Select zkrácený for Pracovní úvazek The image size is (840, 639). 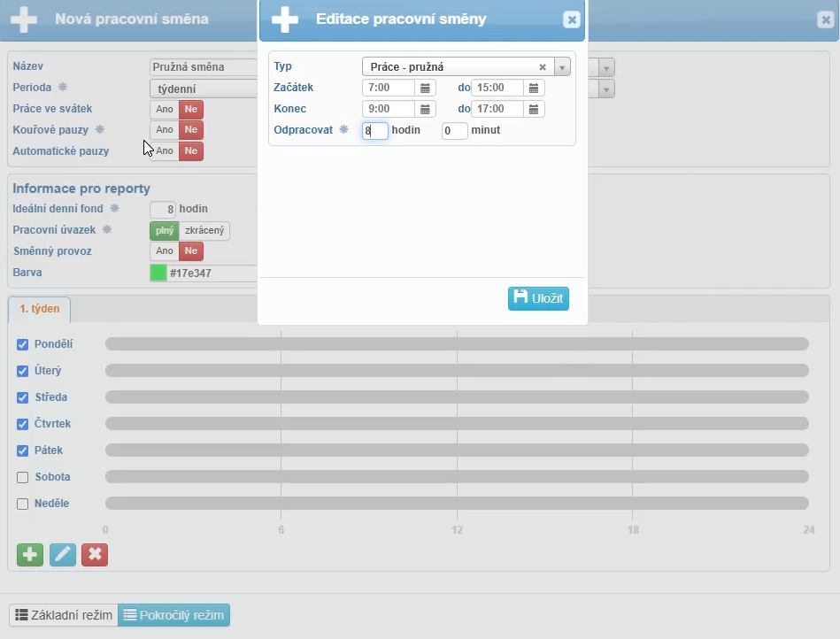pyautogui.click(x=204, y=230)
